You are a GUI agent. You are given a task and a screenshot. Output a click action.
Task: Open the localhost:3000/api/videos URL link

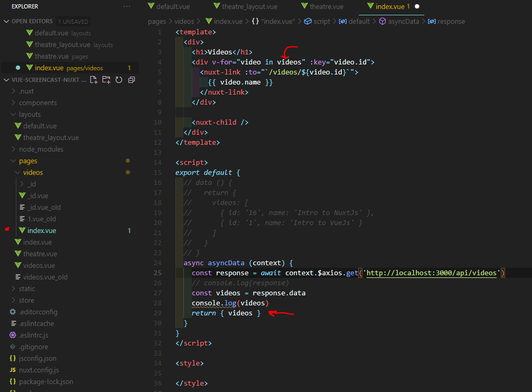(x=431, y=273)
